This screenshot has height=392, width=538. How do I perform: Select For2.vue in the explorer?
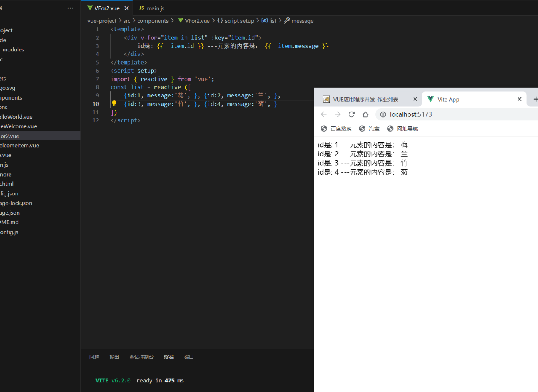[x=10, y=136]
